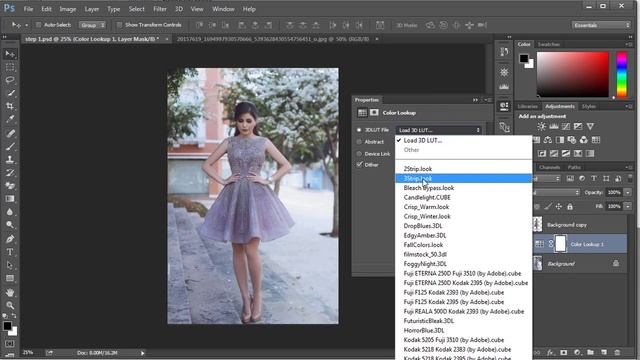640x360 pixels.
Task: Open the layer Opacity dropdown
Action: click(628, 192)
